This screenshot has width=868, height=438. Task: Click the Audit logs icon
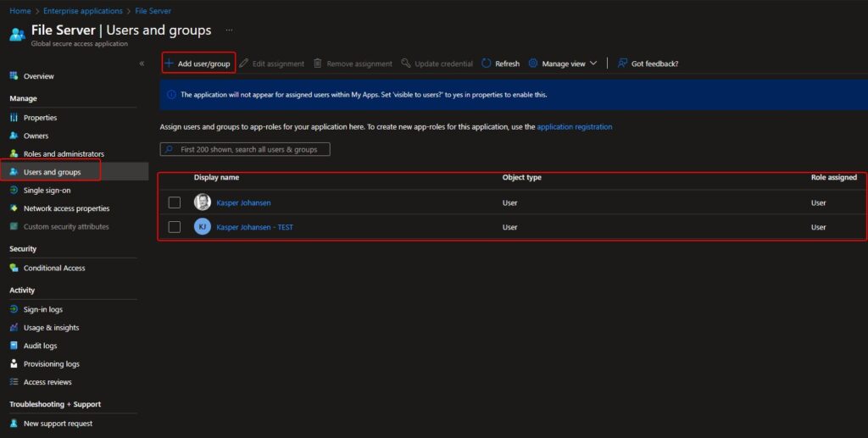pos(14,346)
